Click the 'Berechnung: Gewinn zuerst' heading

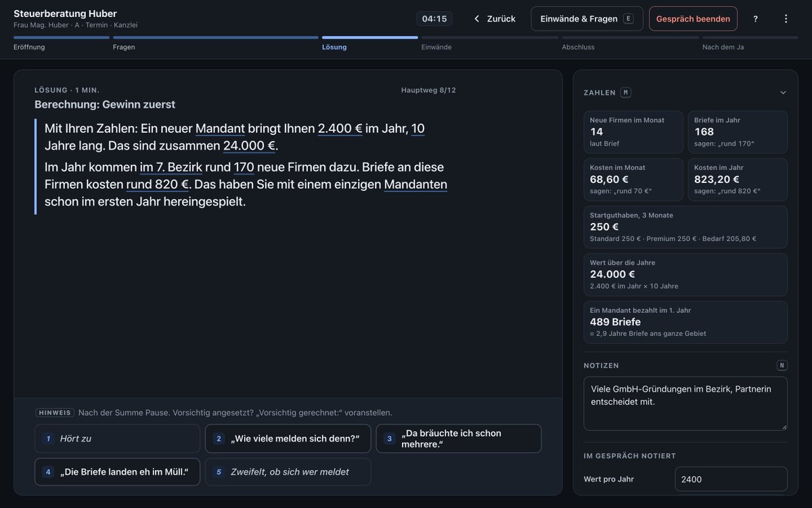tap(105, 104)
